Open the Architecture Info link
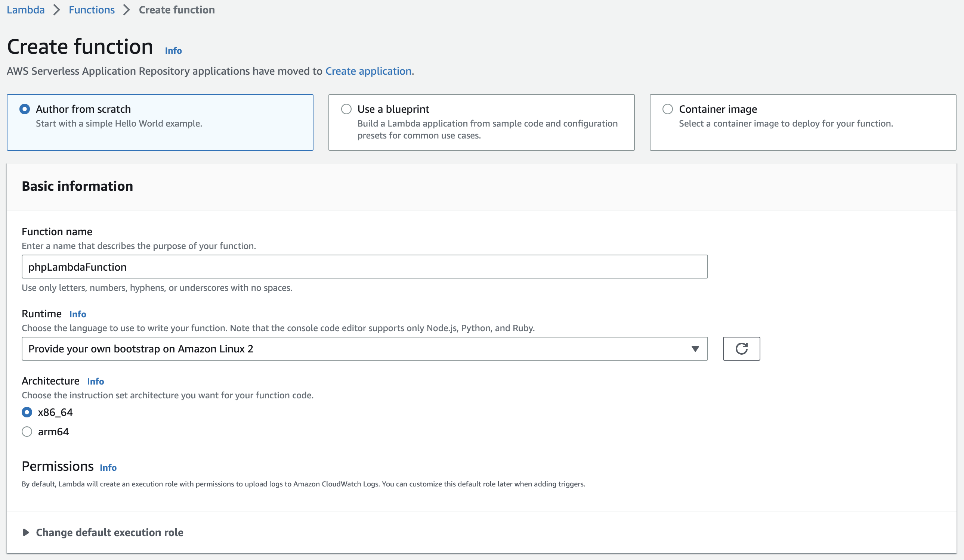964x560 pixels. [x=96, y=381]
